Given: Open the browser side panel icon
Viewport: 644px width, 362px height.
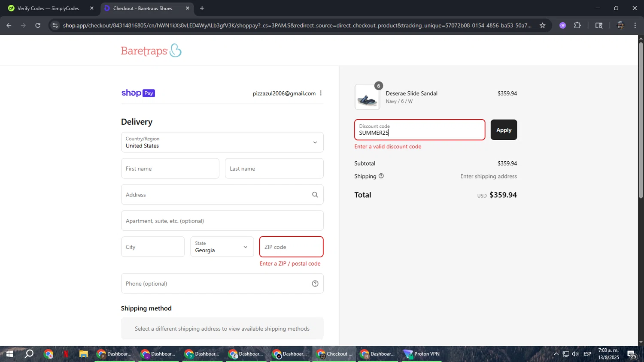Looking at the screenshot, I should pyautogui.click(x=599, y=25).
